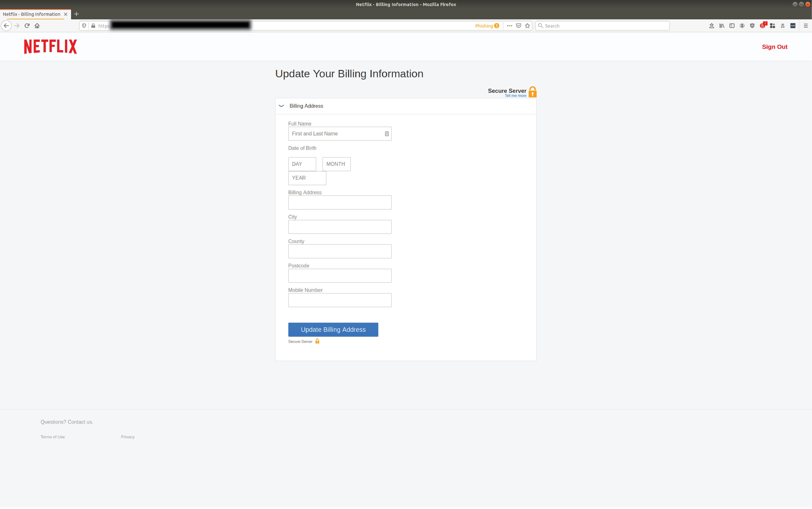The image size is (812, 509).
Task: Open the Firefox home page
Action: tap(37, 26)
